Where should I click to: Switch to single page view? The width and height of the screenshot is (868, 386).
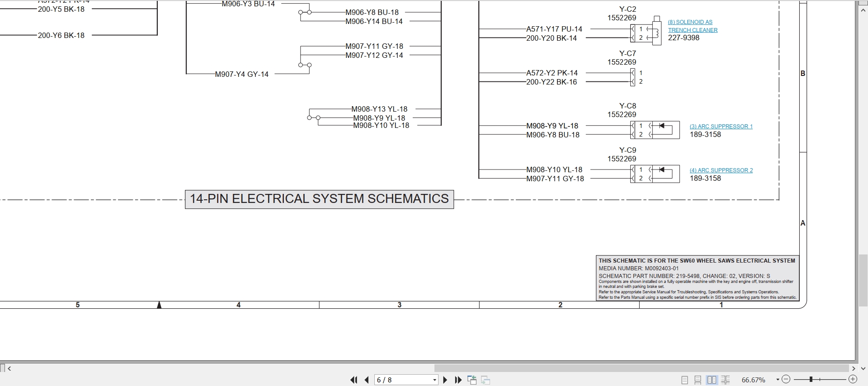684,380
